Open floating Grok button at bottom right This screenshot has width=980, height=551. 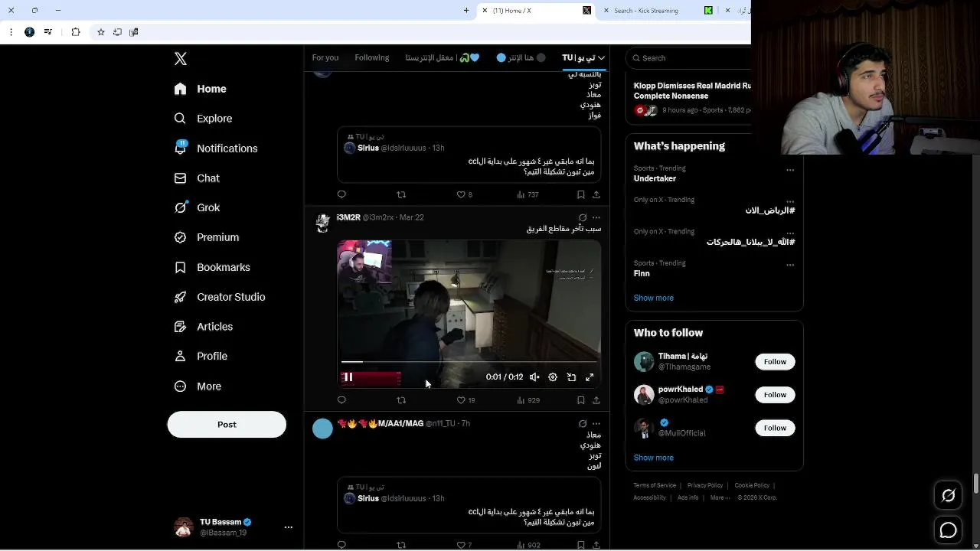click(x=949, y=496)
